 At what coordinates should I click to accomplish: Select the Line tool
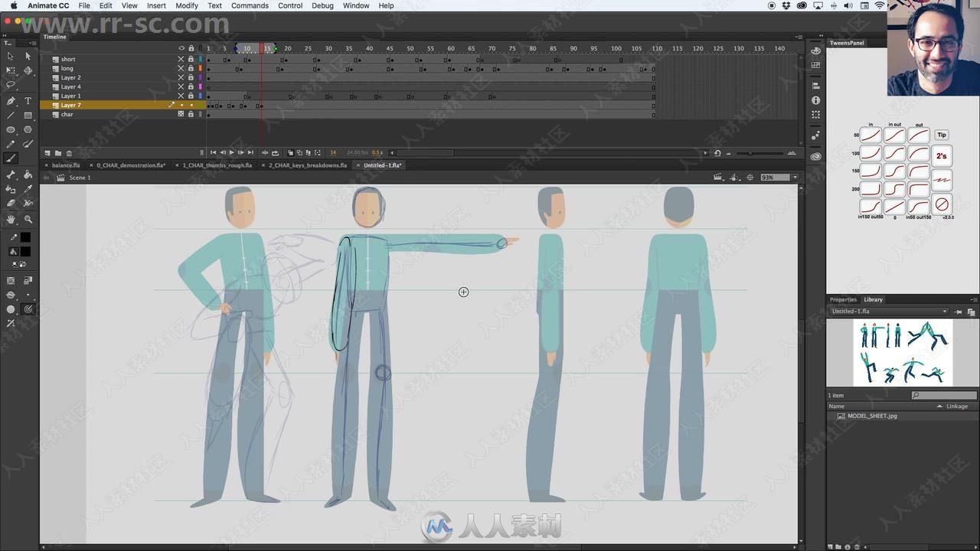10,116
